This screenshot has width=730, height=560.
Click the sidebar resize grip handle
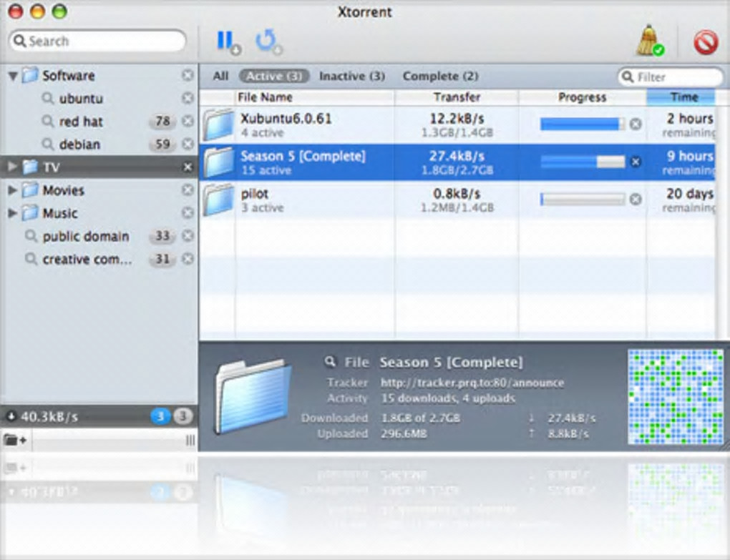[x=190, y=441]
